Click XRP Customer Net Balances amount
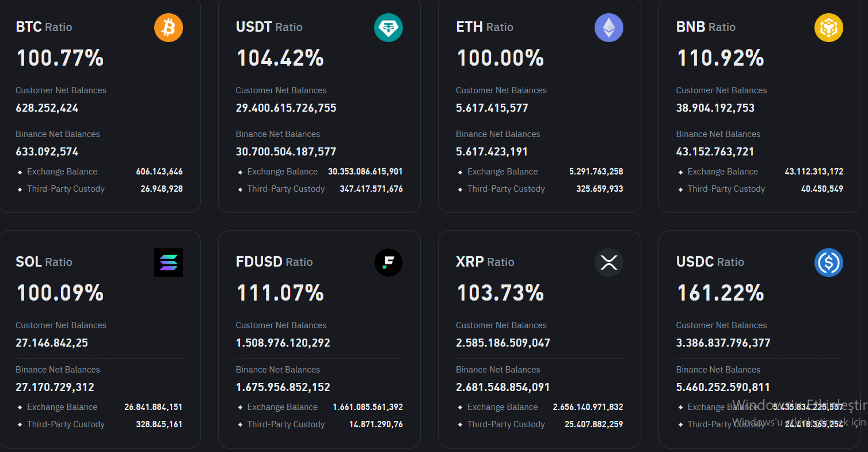 point(503,343)
